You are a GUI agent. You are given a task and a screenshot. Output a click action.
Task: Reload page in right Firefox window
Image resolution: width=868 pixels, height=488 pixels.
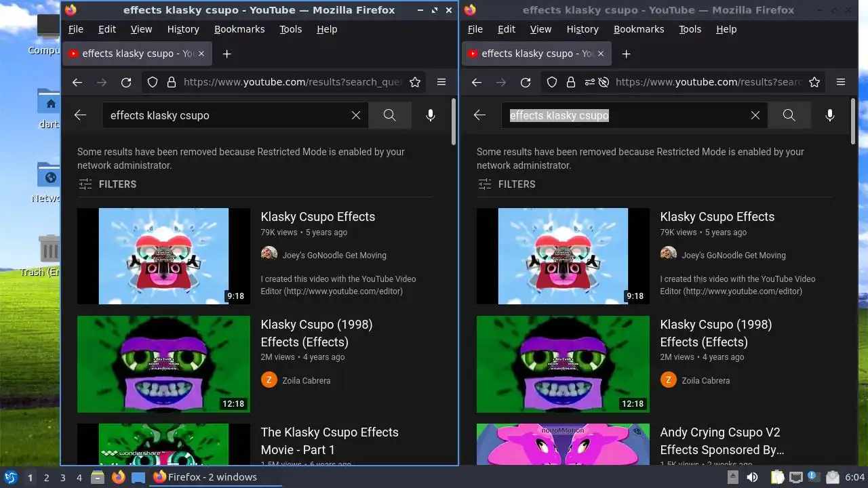[x=526, y=82]
